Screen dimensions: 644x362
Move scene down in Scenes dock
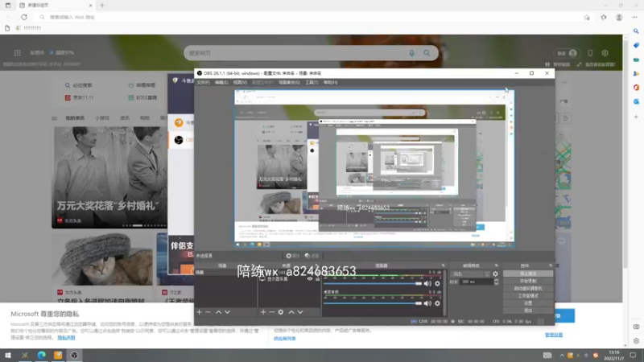coord(228,312)
